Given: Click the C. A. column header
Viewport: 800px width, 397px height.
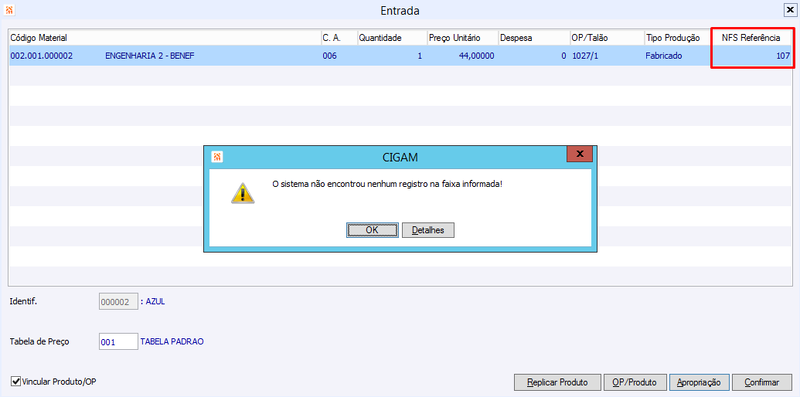Looking at the screenshot, I should pyautogui.click(x=338, y=38).
